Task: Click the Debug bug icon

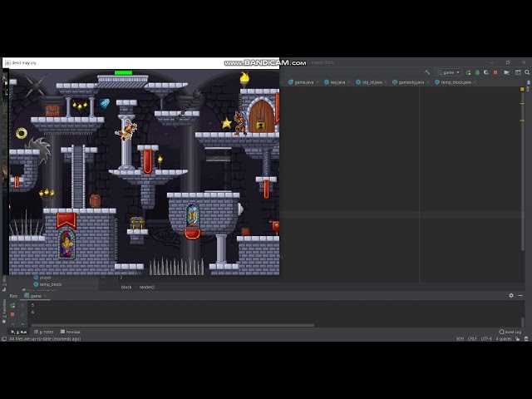Action: [477, 72]
